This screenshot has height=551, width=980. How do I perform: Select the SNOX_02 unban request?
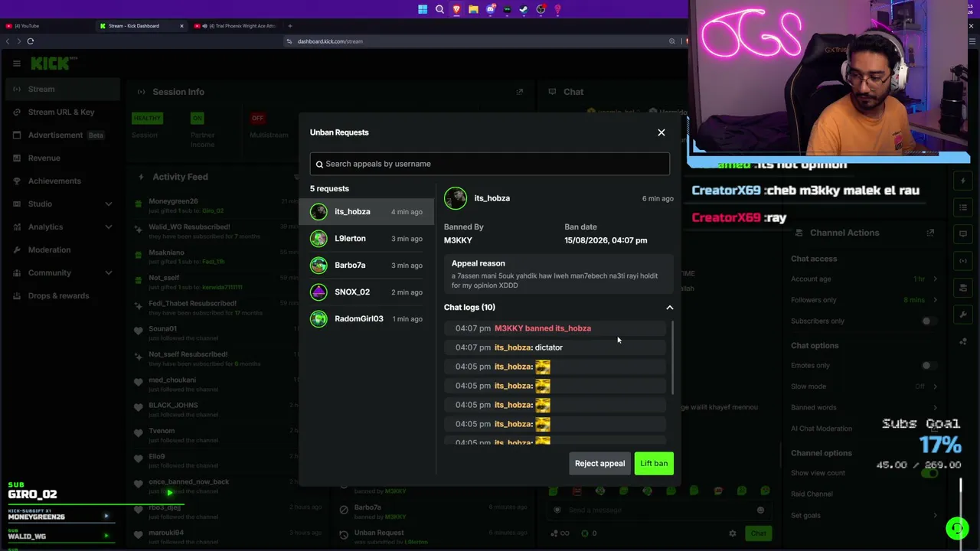[366, 292]
